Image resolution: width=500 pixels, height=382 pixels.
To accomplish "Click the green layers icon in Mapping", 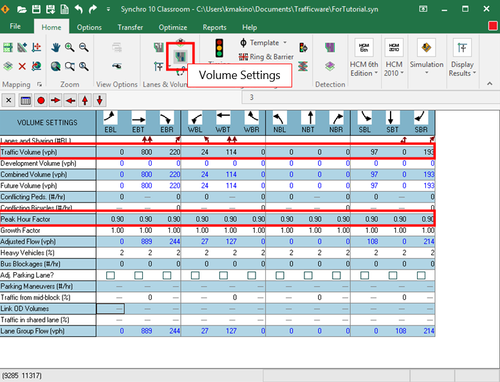I will point(8,66).
